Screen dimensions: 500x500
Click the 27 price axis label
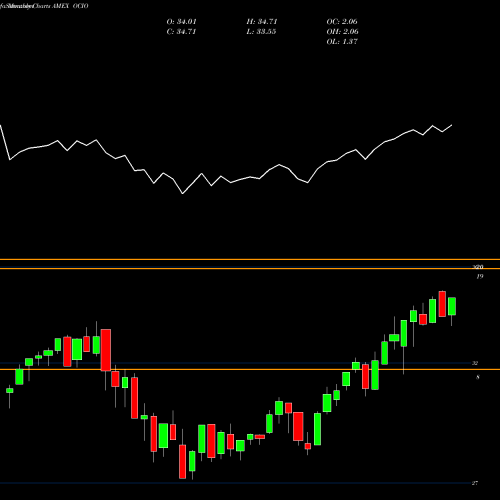coord(475,483)
